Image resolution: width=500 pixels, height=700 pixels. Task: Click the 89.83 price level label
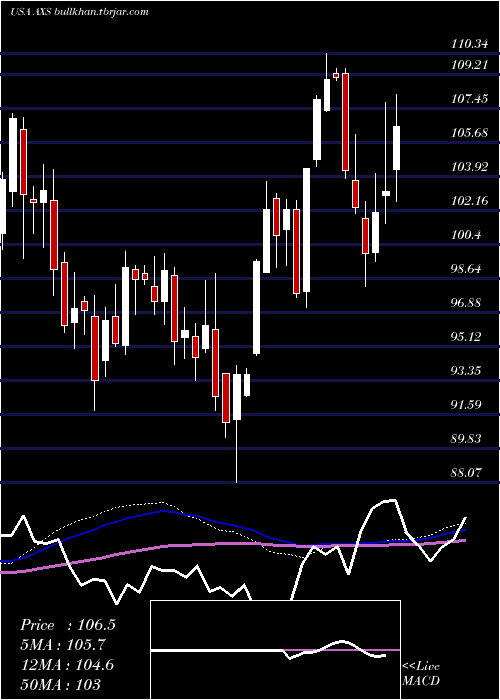(466, 439)
